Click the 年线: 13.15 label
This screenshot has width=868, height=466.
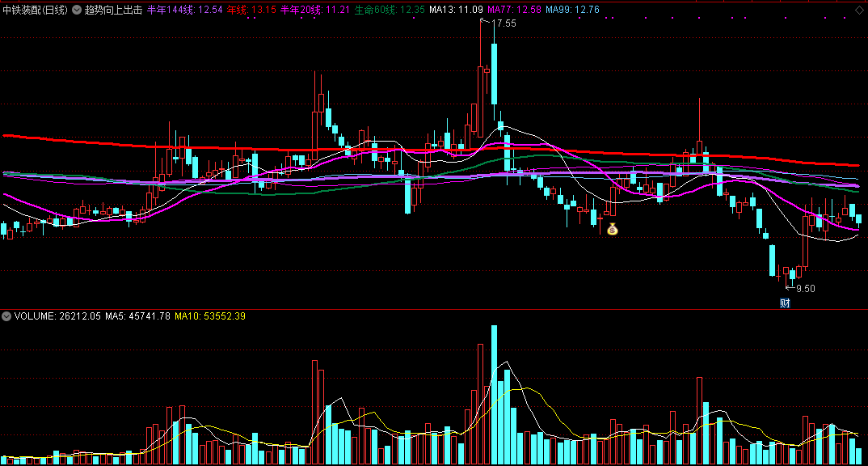coord(251,10)
